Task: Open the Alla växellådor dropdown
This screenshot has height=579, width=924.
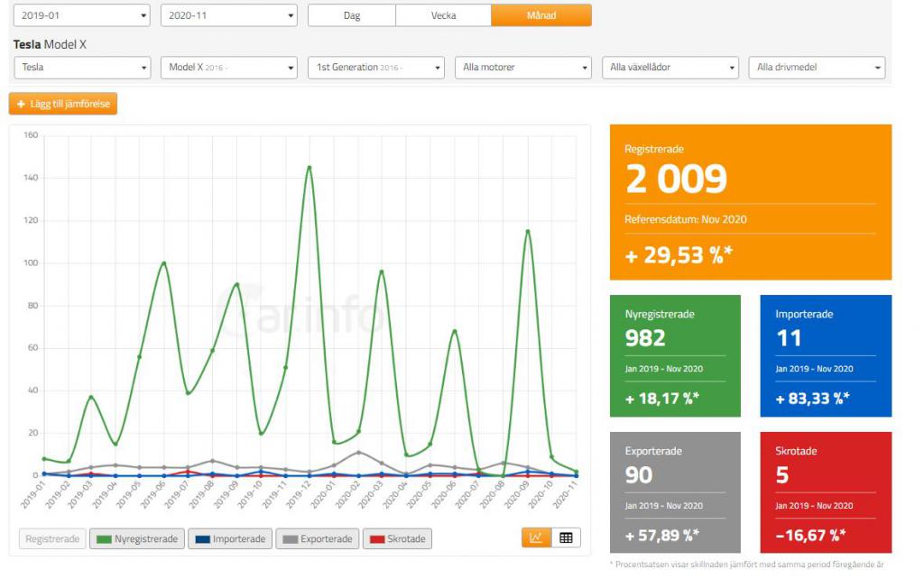Action: (670, 68)
